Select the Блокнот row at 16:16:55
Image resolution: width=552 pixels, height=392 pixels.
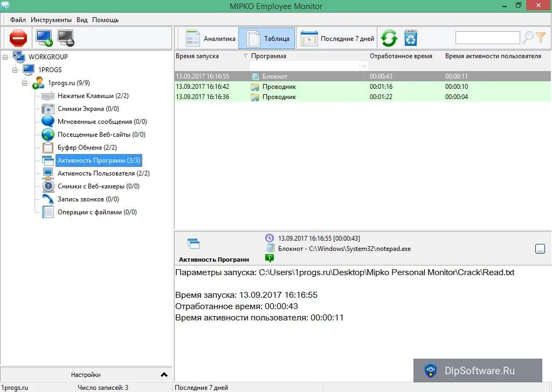click(363, 76)
